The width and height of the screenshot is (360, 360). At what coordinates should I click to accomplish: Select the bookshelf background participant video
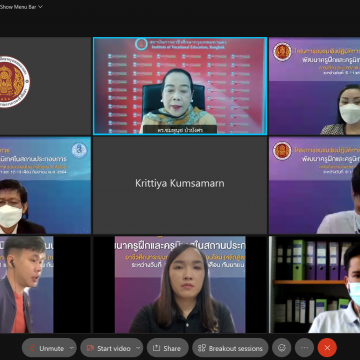315,284
